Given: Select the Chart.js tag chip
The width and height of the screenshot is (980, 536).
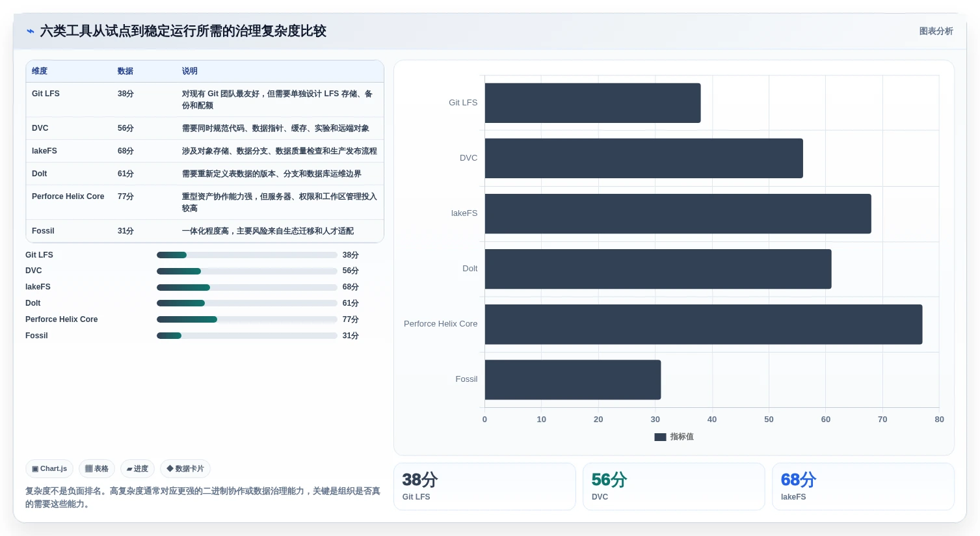Looking at the screenshot, I should pos(49,468).
